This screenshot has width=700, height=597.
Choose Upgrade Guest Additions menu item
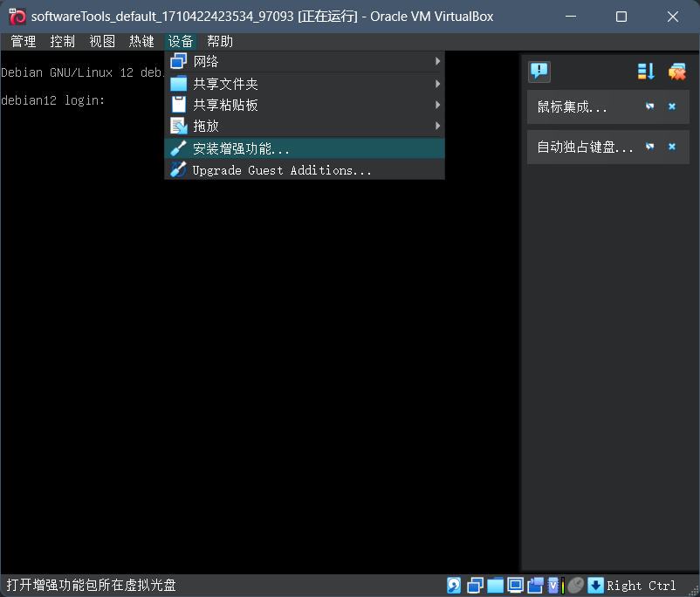[x=304, y=170]
